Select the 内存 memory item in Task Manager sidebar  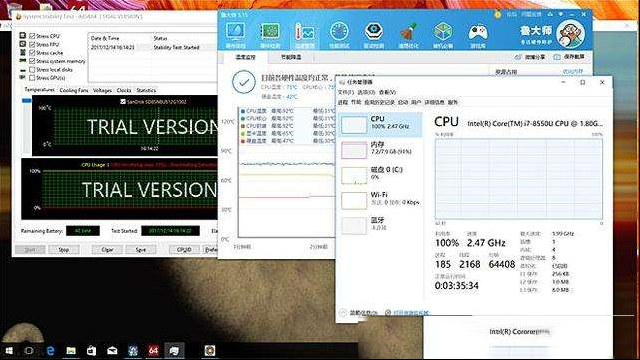(x=380, y=149)
